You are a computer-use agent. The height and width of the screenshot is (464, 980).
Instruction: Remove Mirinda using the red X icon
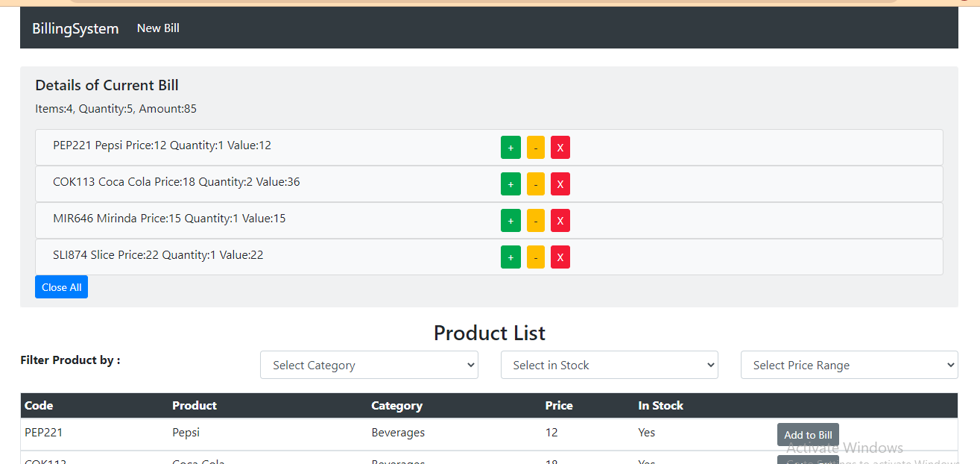(560, 220)
